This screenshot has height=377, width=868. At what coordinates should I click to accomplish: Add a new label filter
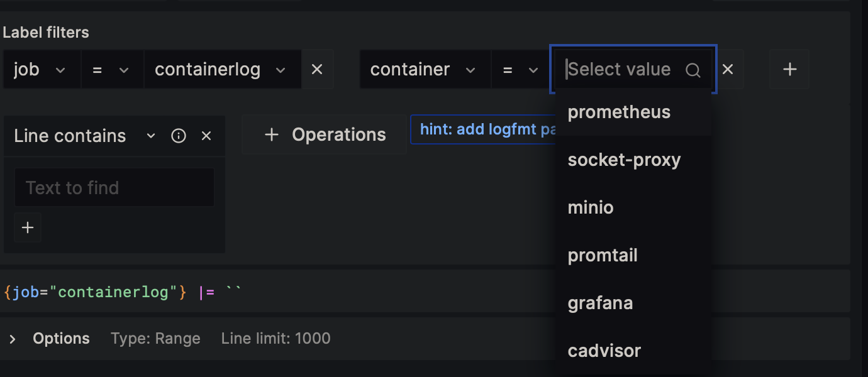click(789, 69)
